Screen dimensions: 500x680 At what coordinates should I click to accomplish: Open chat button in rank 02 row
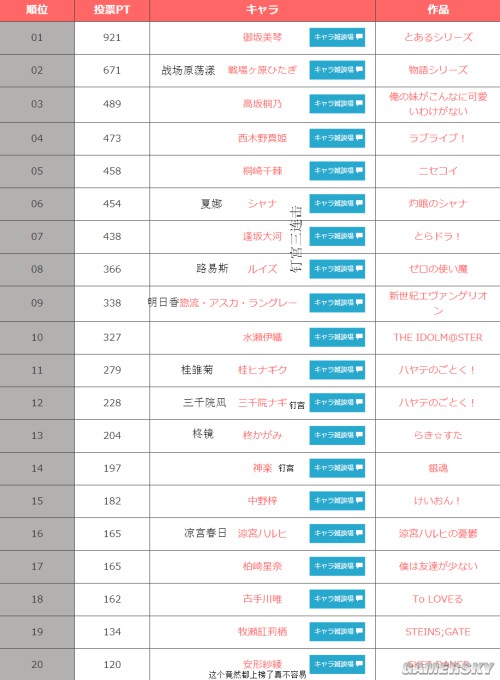(337, 70)
